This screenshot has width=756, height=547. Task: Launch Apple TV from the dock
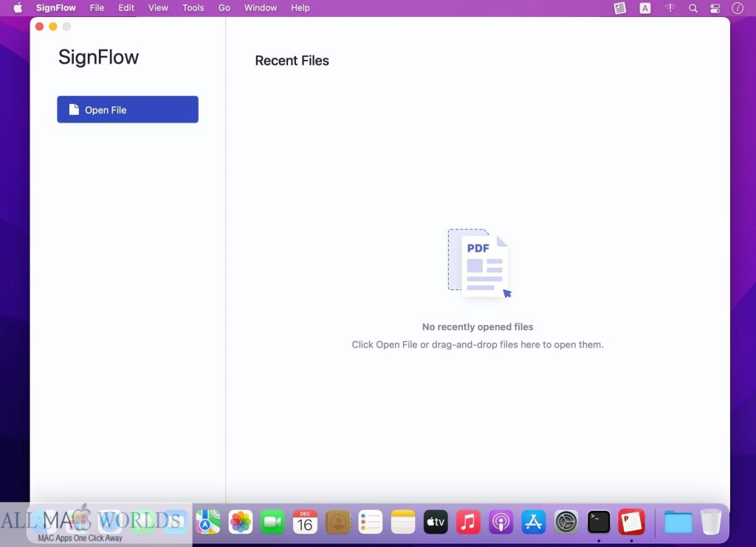(436, 522)
